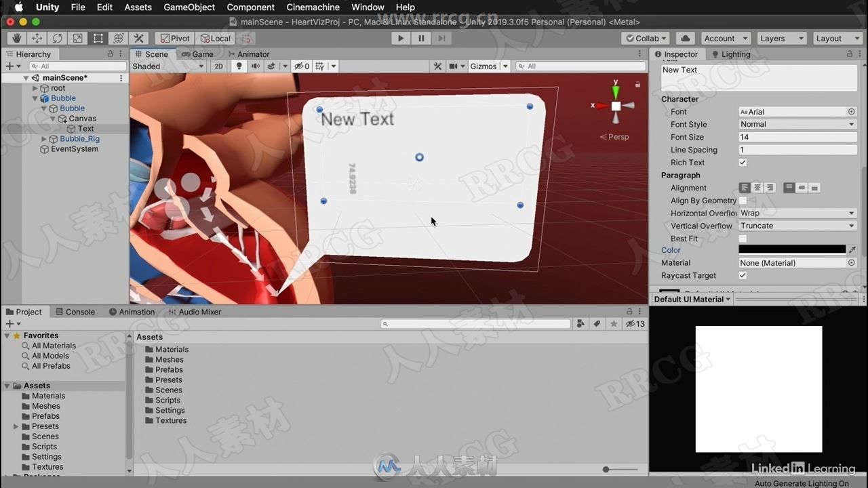Select the Scale tool

click(77, 39)
